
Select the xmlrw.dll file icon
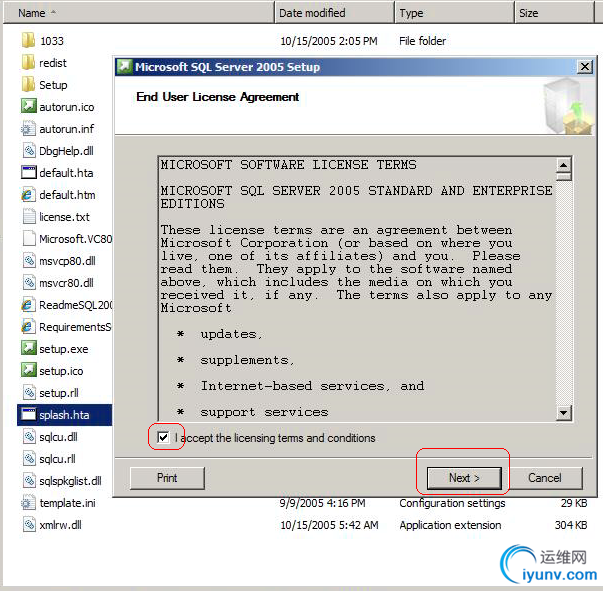pos(28,524)
